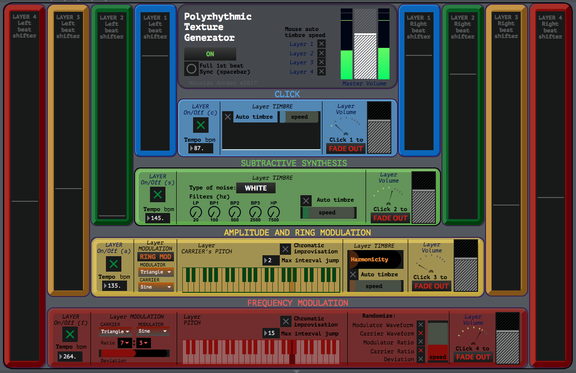
Task: Click the main ON power button
Action: (210, 54)
